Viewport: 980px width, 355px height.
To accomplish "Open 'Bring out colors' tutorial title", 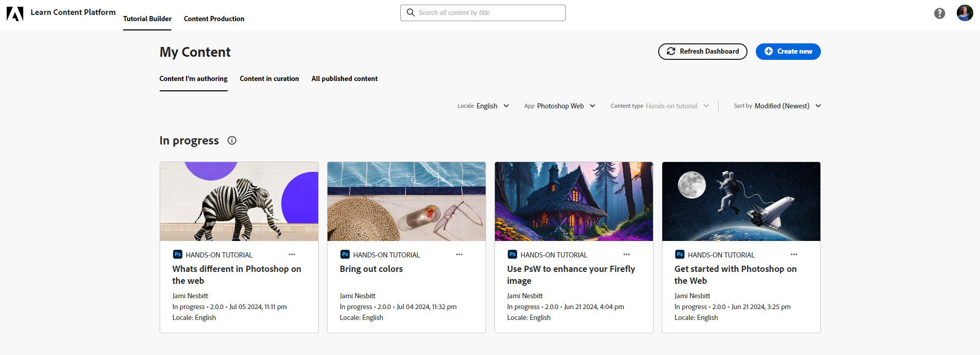I will 371,269.
